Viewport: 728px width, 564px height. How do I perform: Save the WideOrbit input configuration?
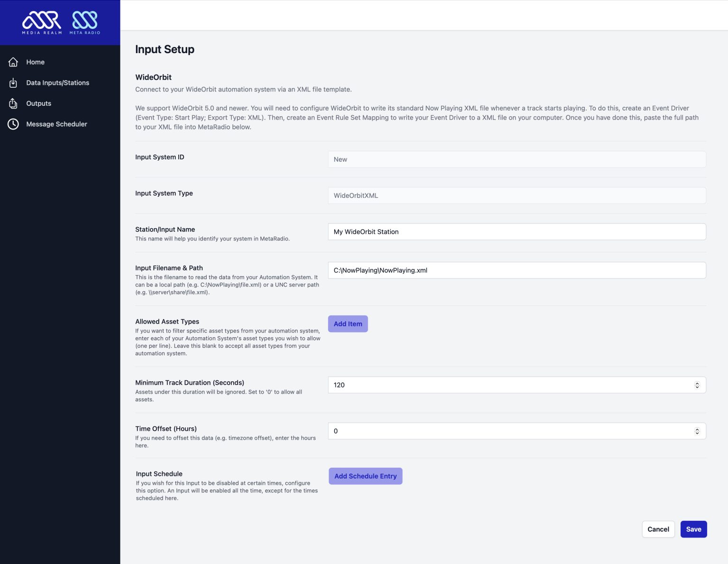click(693, 529)
